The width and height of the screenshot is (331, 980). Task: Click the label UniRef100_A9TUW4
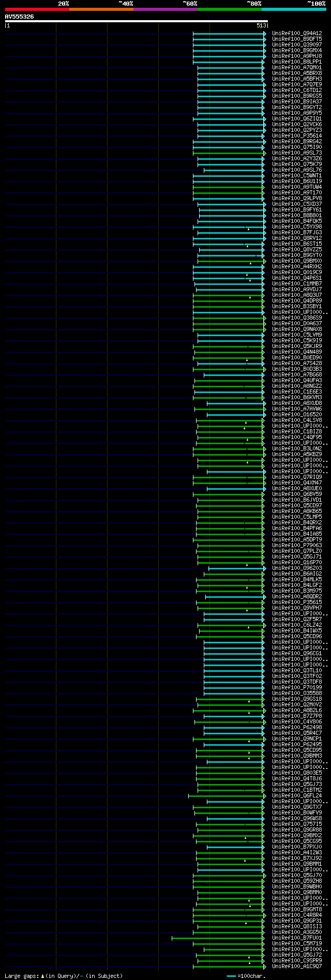[x=297, y=187]
